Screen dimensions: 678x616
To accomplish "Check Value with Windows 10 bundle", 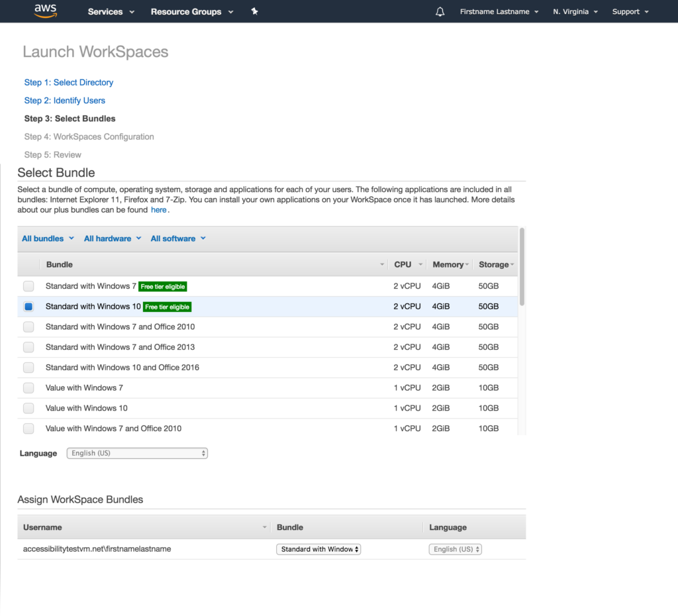I will pos(28,408).
